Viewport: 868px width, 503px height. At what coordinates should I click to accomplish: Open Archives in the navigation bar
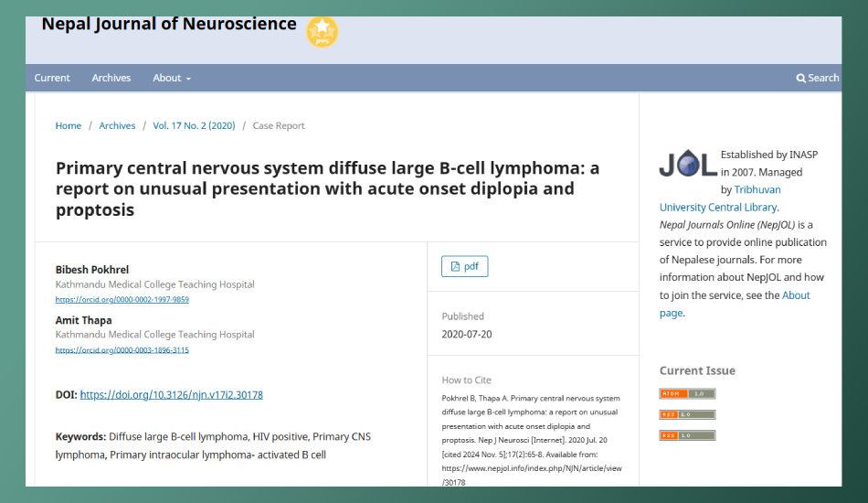(x=111, y=78)
